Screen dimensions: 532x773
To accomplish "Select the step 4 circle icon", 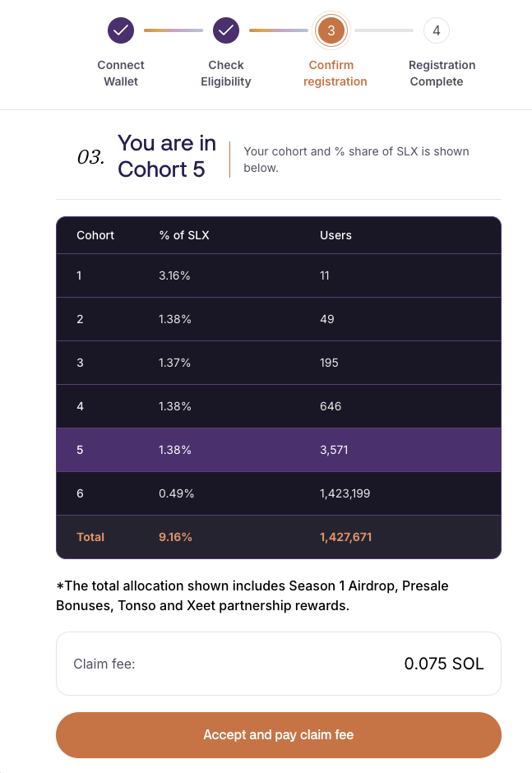I will click(x=437, y=31).
